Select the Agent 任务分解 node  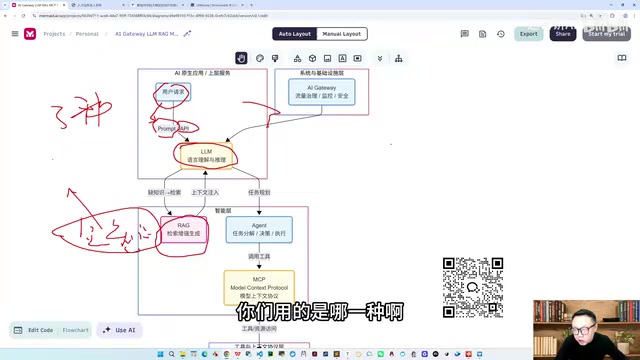pyautogui.click(x=259, y=229)
